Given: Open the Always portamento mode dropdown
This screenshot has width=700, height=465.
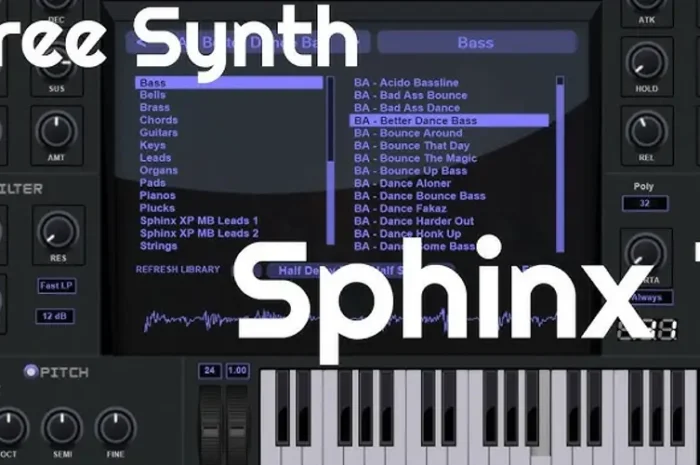Looking at the screenshot, I should [650, 297].
